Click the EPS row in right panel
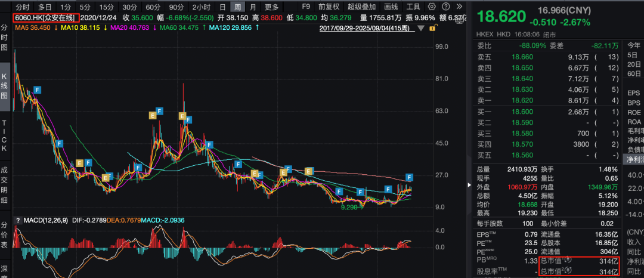The height and width of the screenshot is (278, 644). coord(634,93)
